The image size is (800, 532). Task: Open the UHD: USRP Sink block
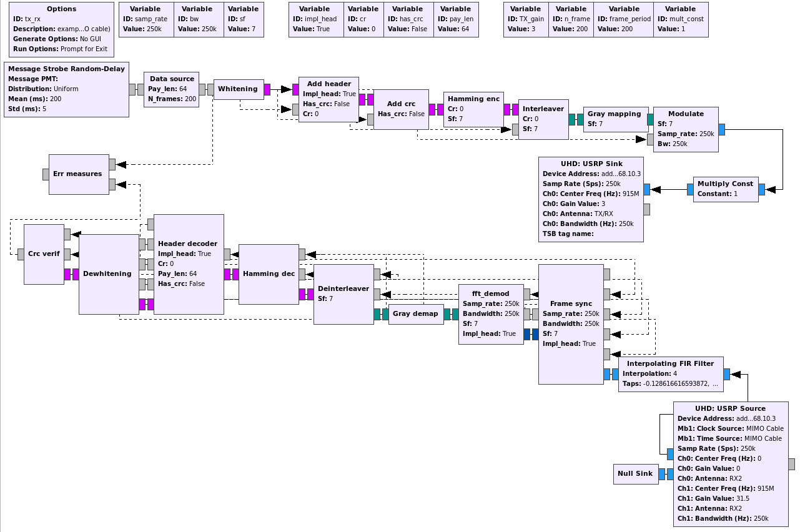[591, 199]
